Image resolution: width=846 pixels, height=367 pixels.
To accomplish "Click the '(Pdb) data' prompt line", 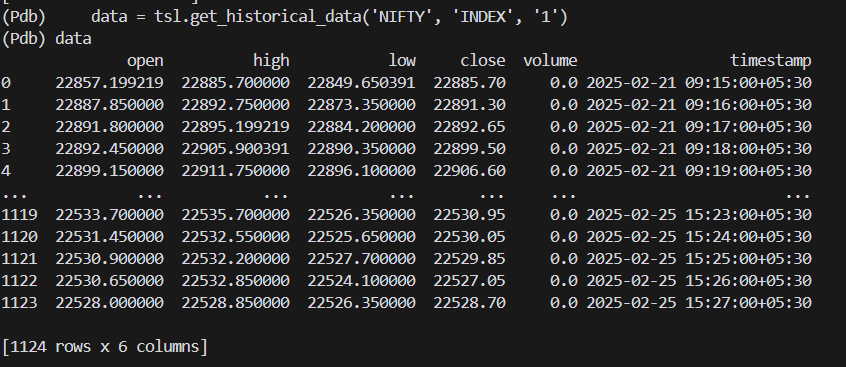I will (46, 39).
